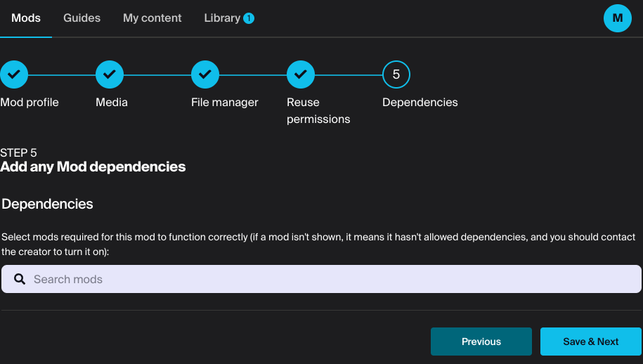The height and width of the screenshot is (364, 643).
Task: Click the Media step label
Action: point(112,102)
